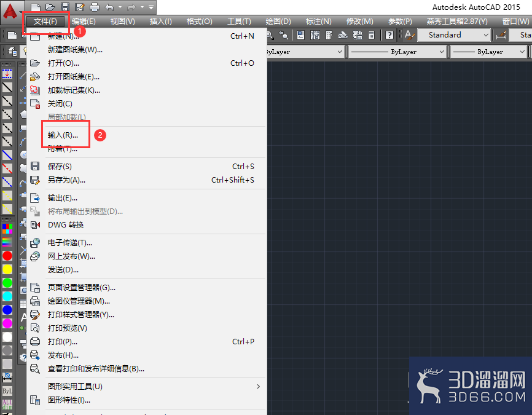The width and height of the screenshot is (532, 415).
Task: Pick the cyan color swatch
Action: 7,296
